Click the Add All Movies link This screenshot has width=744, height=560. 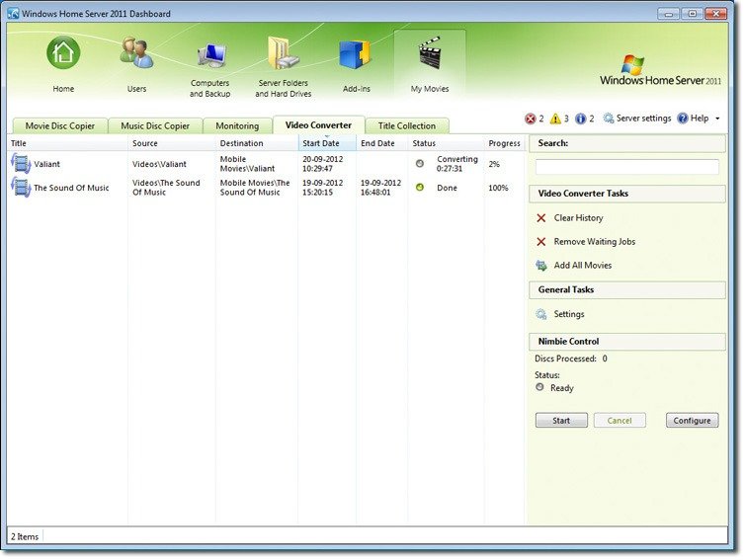pyautogui.click(x=583, y=266)
